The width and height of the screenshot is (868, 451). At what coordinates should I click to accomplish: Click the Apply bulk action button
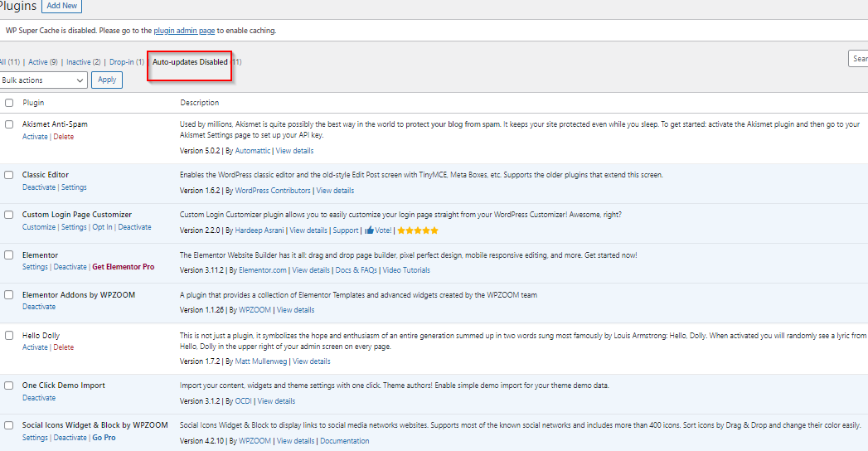[107, 80]
